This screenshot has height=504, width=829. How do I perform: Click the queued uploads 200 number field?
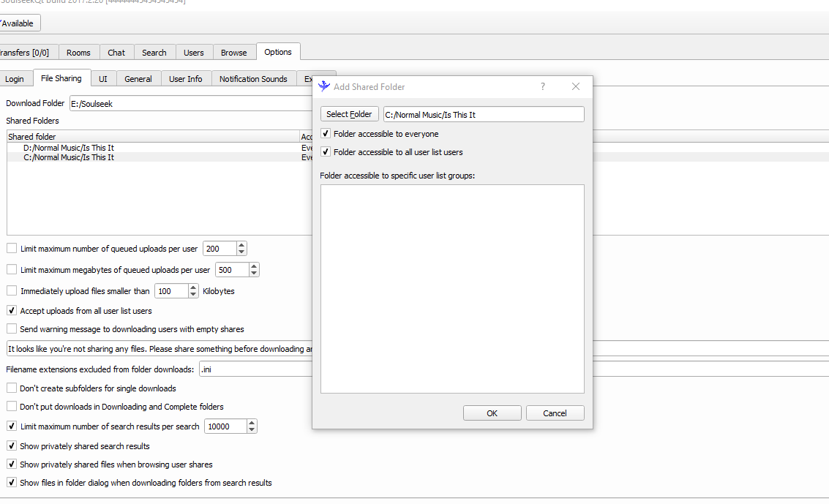(x=220, y=248)
